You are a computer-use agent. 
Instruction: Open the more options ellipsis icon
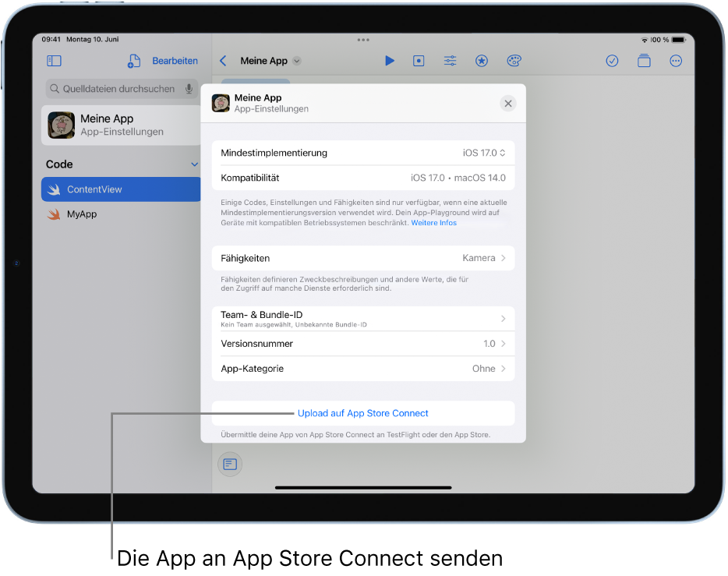click(x=676, y=61)
